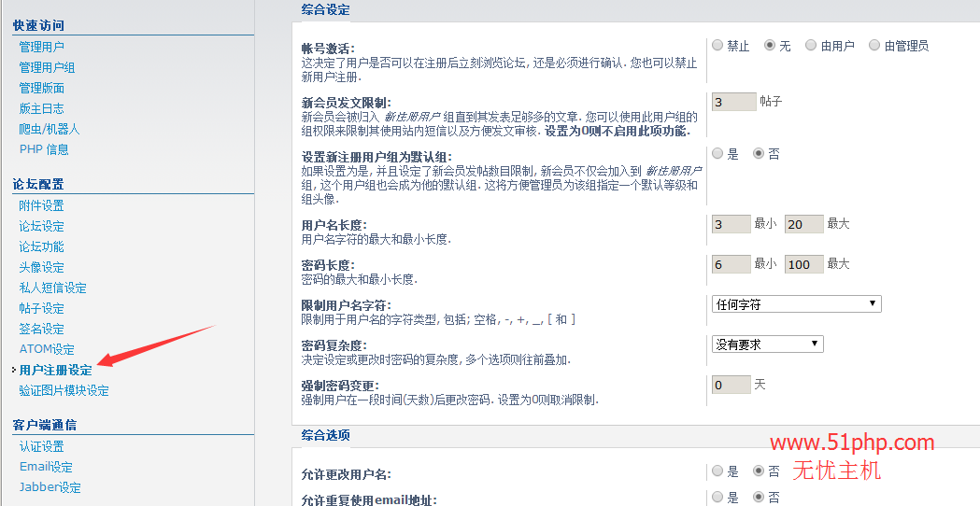
Task: Open 爬虫/机器人 link
Action: coord(50,130)
